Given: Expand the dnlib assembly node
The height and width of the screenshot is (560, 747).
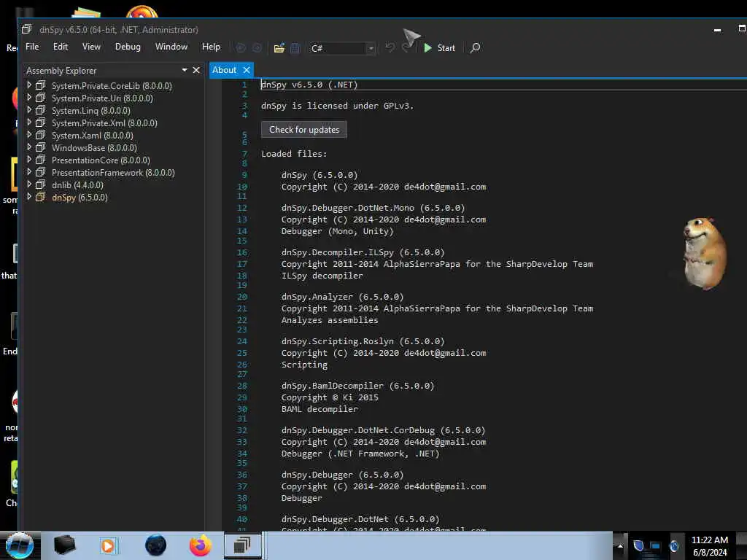Looking at the screenshot, I should click(29, 184).
